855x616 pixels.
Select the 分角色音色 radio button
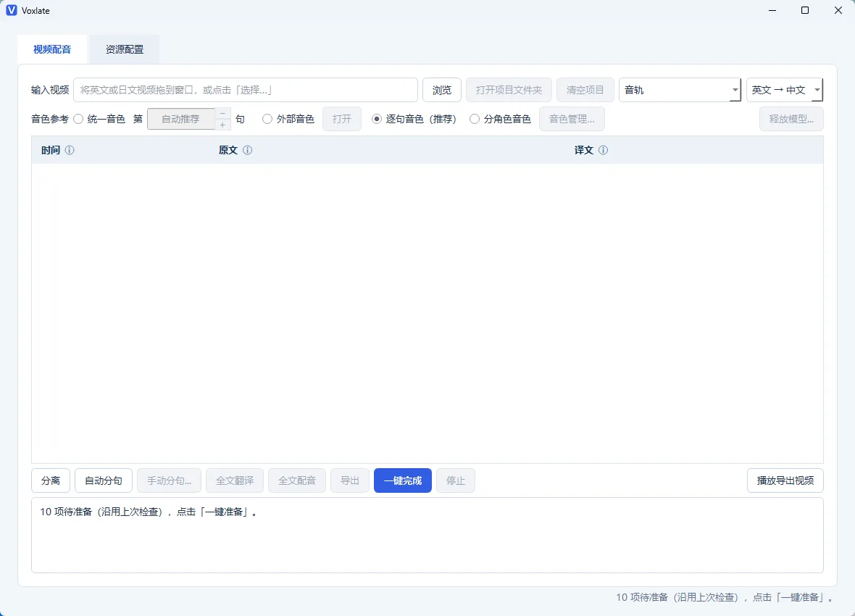[x=475, y=119]
